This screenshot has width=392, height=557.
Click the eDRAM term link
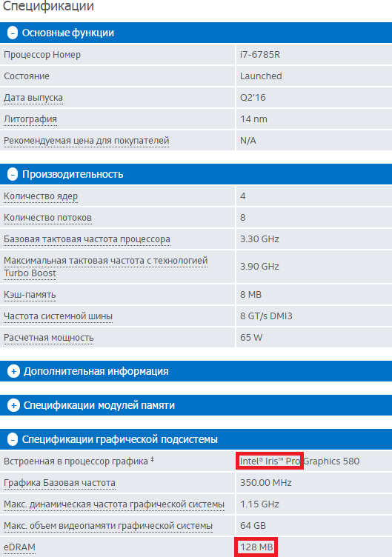19,547
